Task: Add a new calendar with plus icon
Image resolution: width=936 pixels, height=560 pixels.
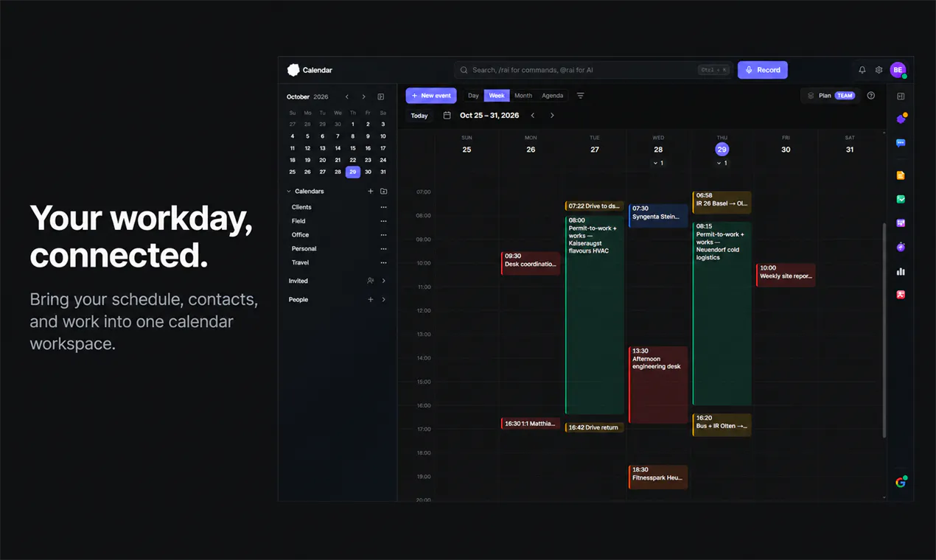Action: [x=371, y=192]
